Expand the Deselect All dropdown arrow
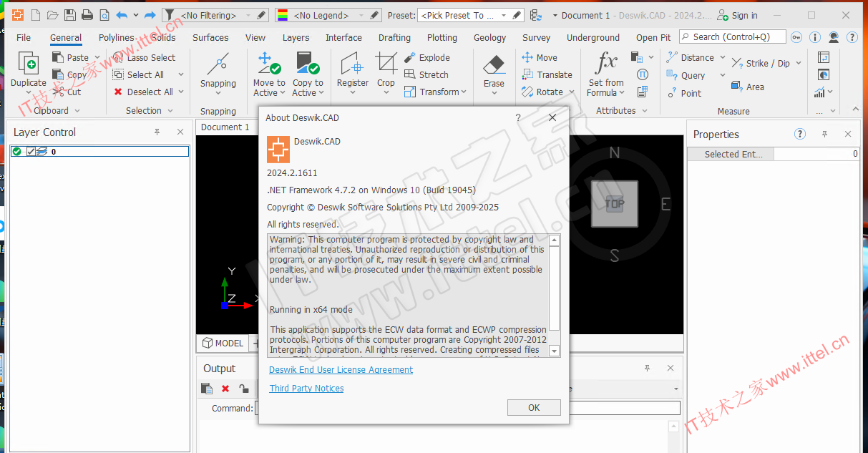 pos(181,92)
